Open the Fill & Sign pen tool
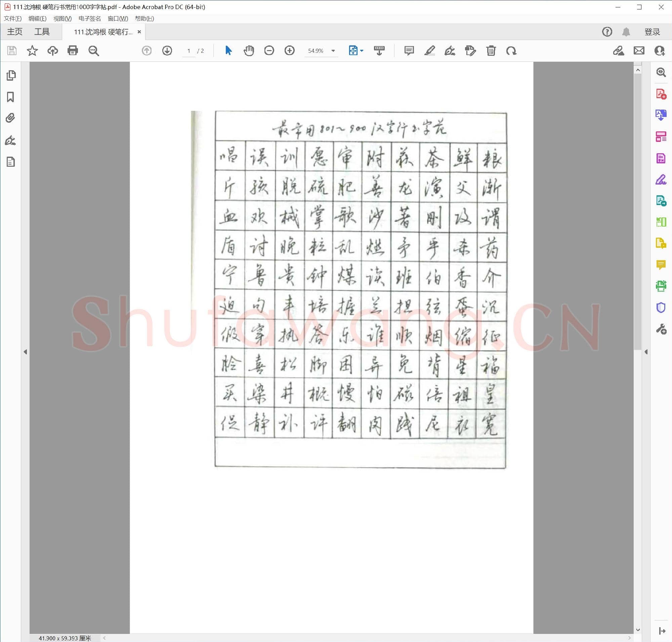This screenshot has height=642, width=672. pyautogui.click(x=450, y=51)
